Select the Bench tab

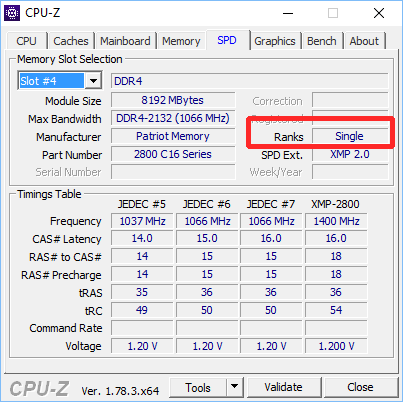[x=322, y=41]
